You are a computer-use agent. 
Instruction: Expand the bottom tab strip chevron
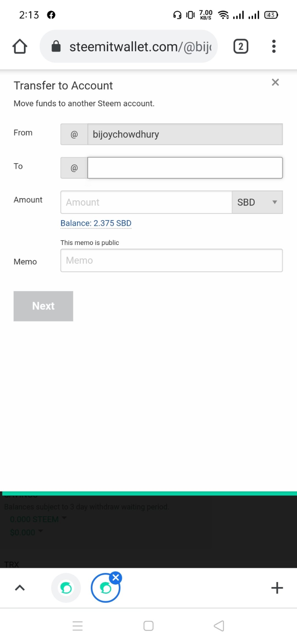coord(20,588)
